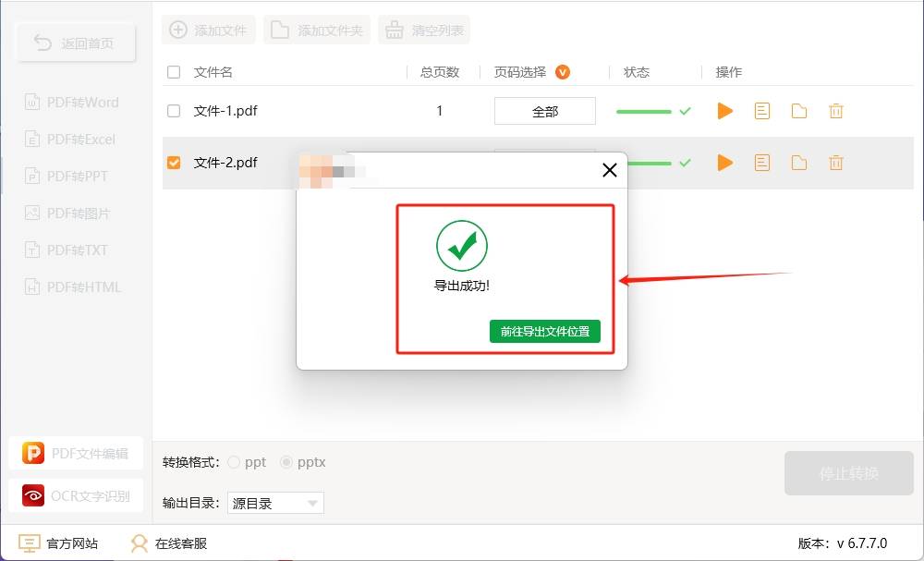Click 前往导出文件位置 in the dialog
Image resolution: width=924 pixels, height=561 pixels.
(x=544, y=331)
